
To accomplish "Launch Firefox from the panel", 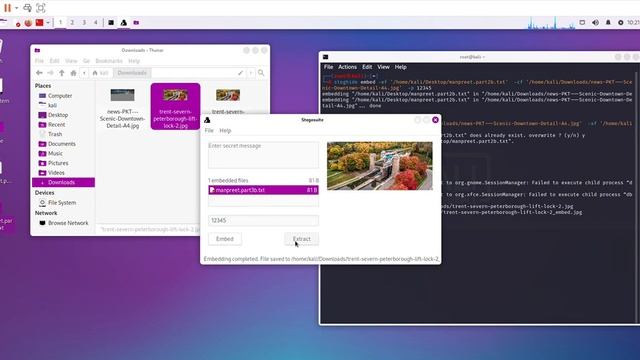I will 28,22.
